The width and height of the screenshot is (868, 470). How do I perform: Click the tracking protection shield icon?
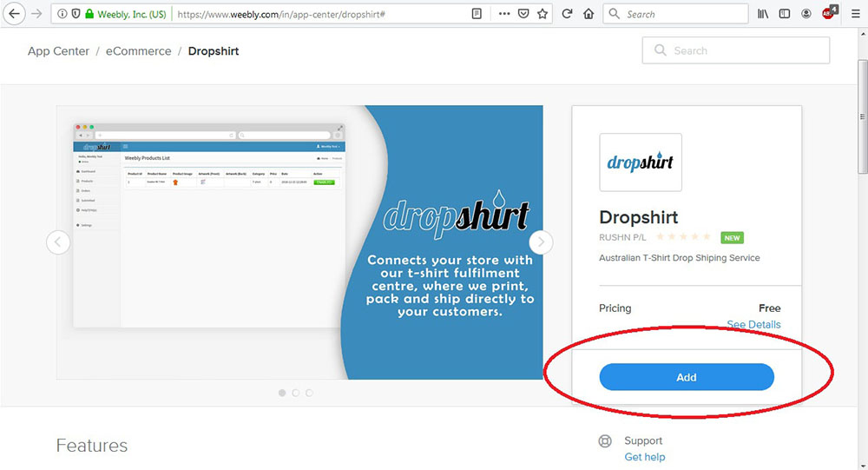point(76,14)
